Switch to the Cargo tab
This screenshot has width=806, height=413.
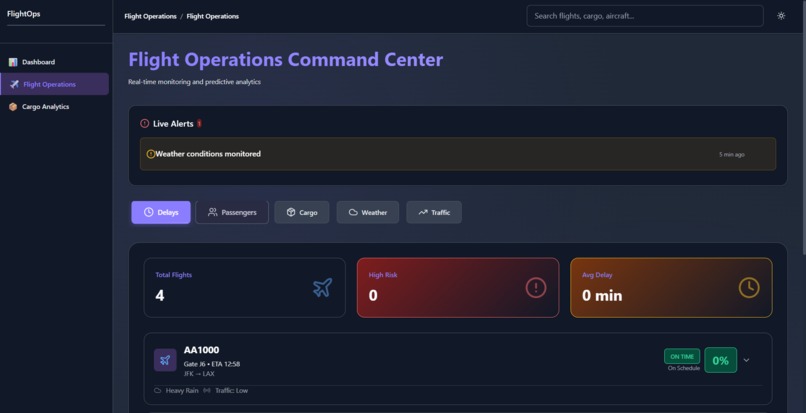click(x=302, y=212)
